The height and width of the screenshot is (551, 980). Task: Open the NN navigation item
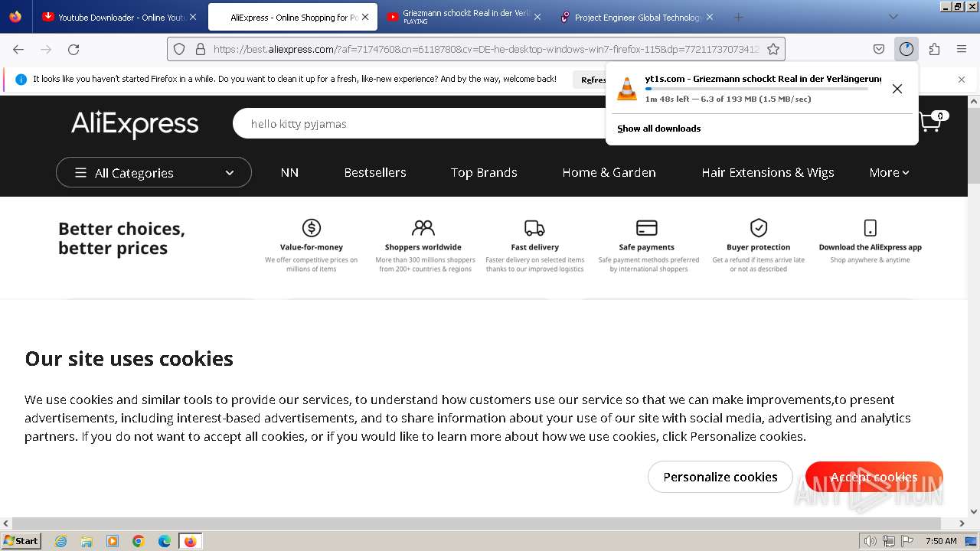tap(289, 172)
